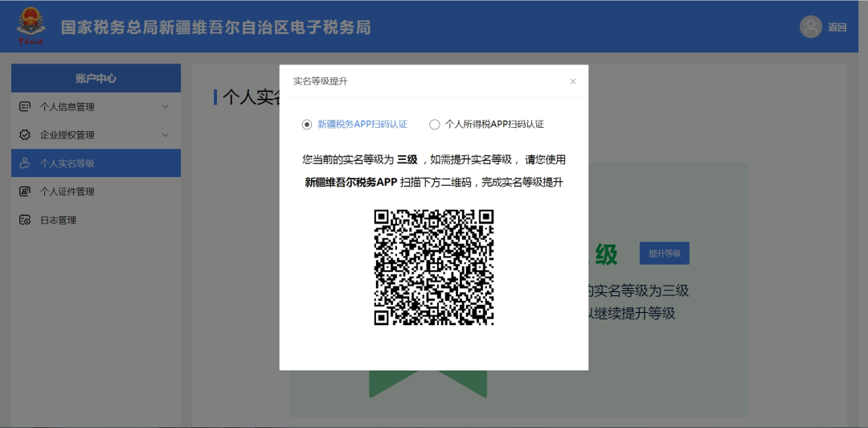Open 企业授权管理 menu item
868x428 pixels.
(96, 134)
